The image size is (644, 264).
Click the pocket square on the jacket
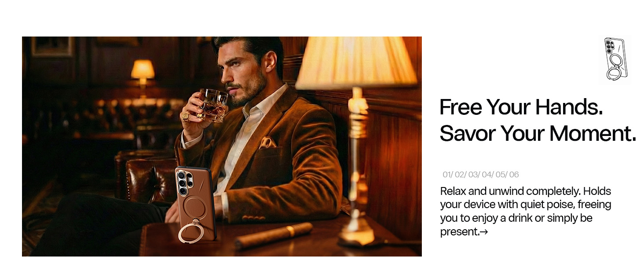coord(267,143)
